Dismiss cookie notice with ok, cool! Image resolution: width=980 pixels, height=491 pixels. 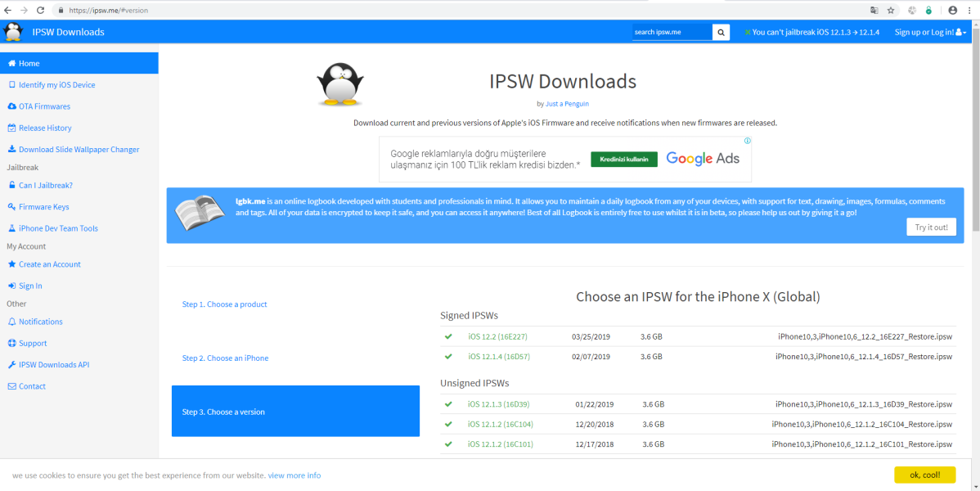click(x=924, y=475)
